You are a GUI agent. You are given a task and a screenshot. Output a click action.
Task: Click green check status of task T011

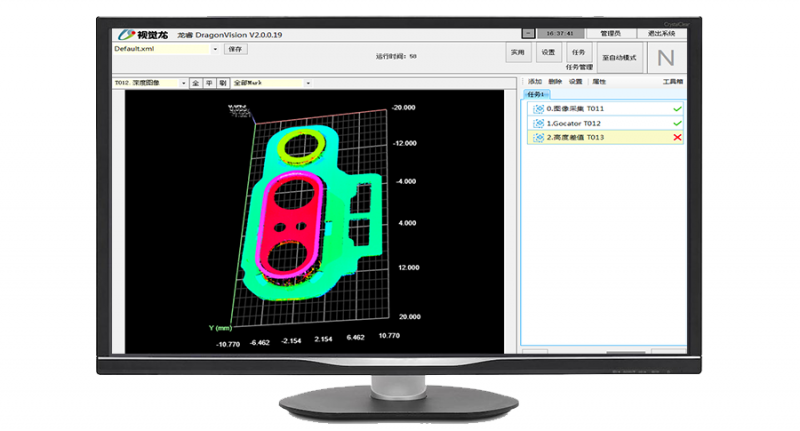pyautogui.click(x=677, y=108)
